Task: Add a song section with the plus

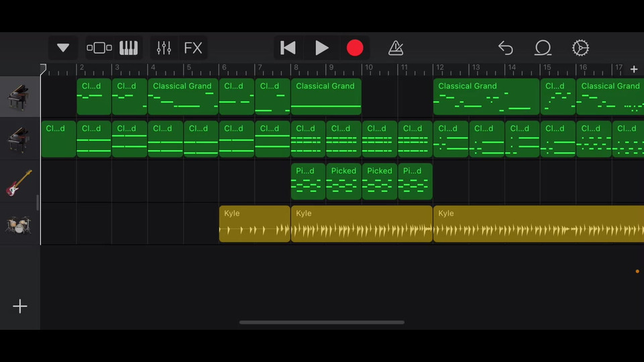Action: 634,69
